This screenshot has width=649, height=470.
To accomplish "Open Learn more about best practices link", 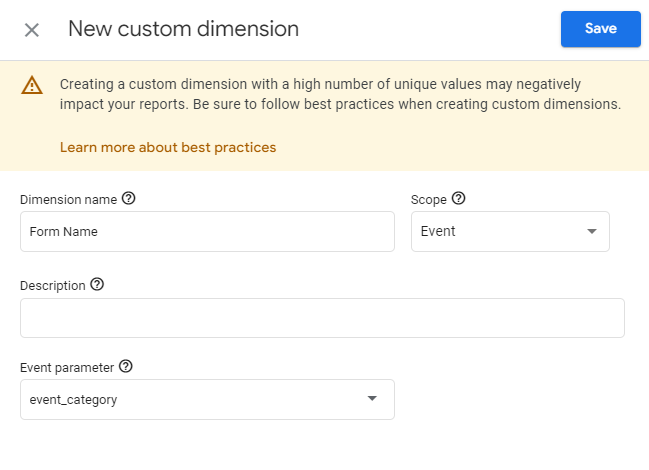I will [x=168, y=147].
